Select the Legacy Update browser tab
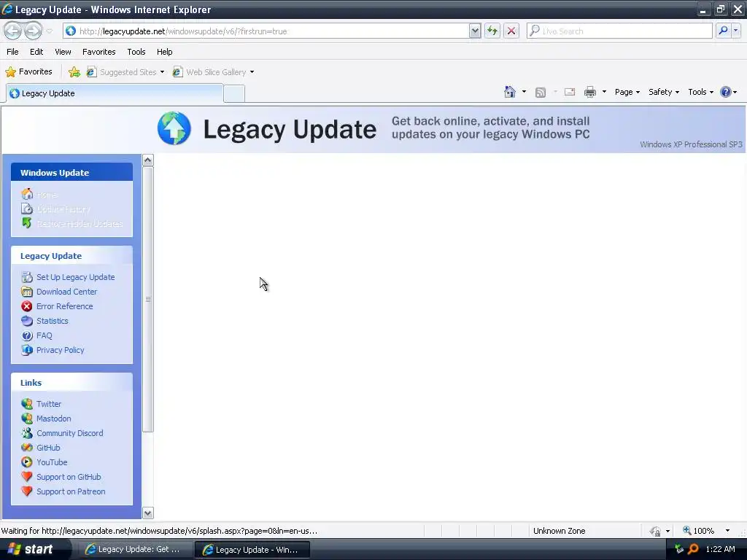This screenshot has height=560, width=747. coord(115,93)
